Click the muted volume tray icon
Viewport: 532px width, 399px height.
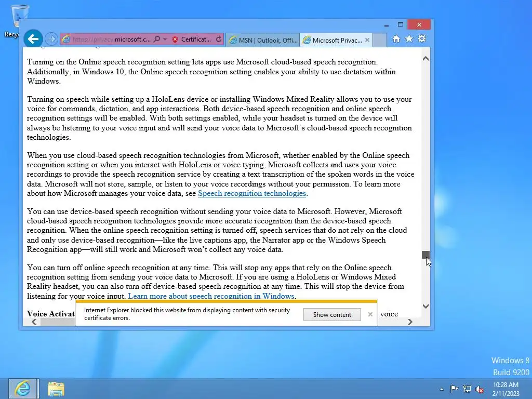[x=480, y=390]
